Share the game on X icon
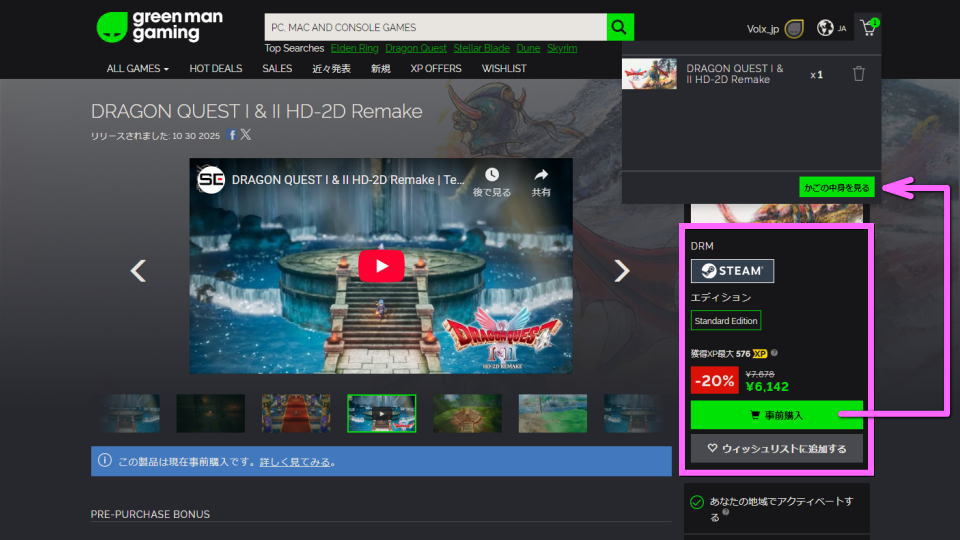960x540 pixels. coord(246,135)
